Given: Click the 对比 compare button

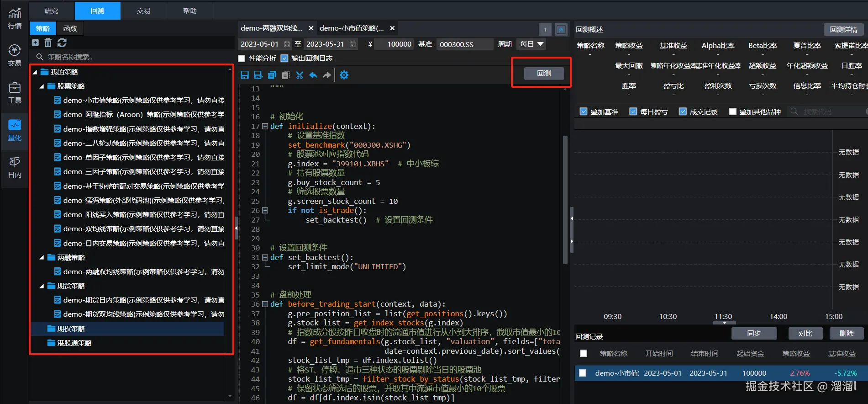Looking at the screenshot, I should pos(805,334).
